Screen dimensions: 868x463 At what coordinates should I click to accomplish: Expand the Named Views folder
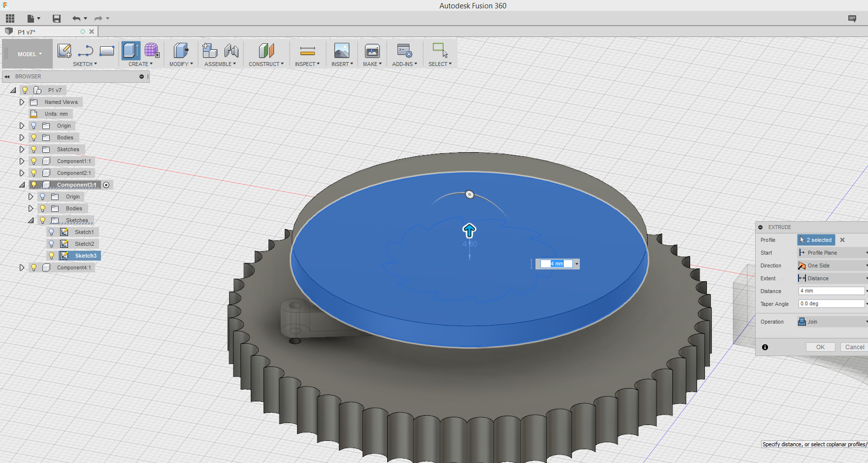click(x=22, y=102)
